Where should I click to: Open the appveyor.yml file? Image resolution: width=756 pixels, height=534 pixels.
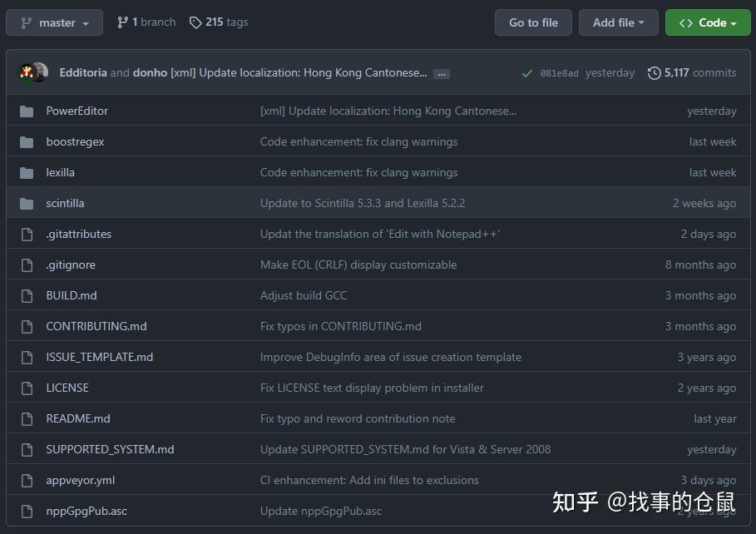pyautogui.click(x=81, y=481)
